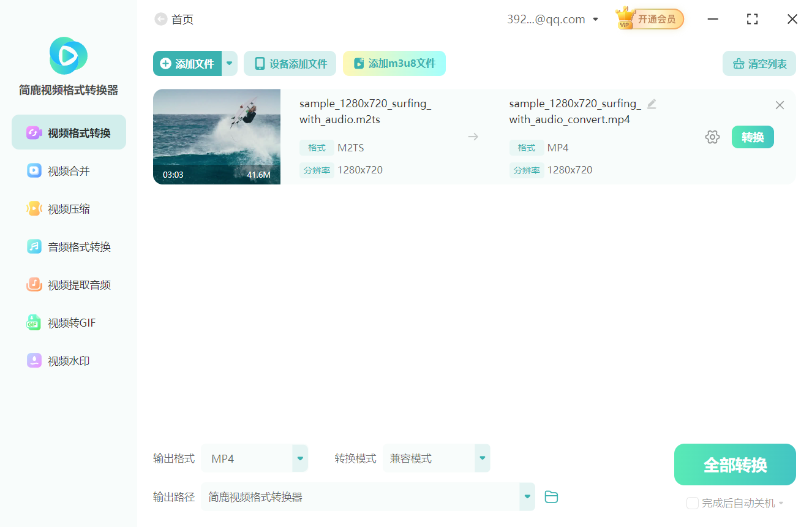
Task: Click the back arrow icon beside 首页
Action: [161, 20]
